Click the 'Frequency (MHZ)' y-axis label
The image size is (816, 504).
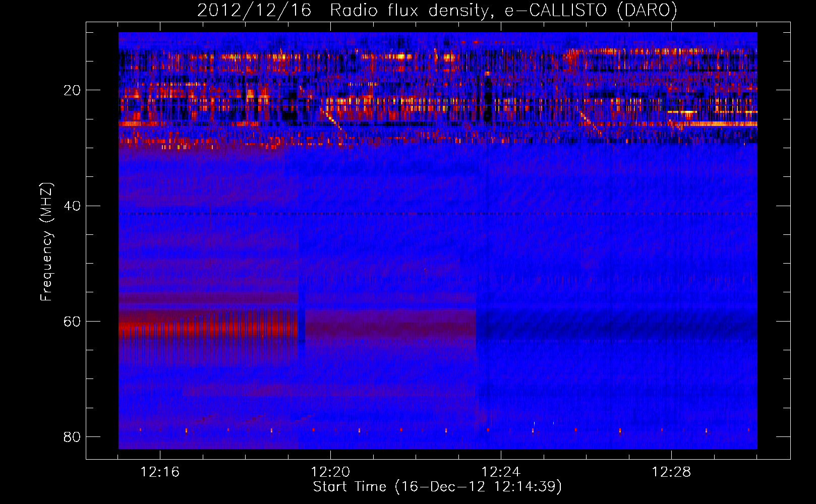pos(46,242)
